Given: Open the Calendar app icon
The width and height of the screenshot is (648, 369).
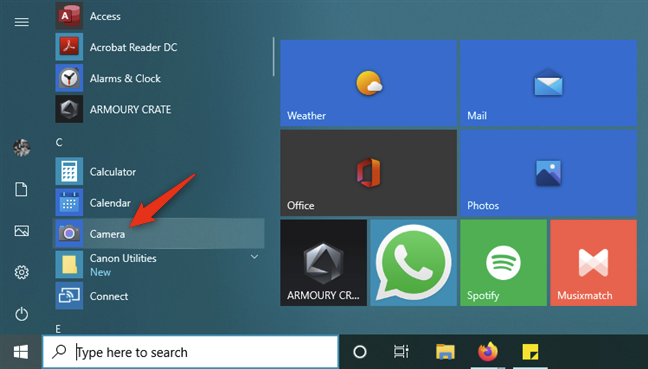Looking at the screenshot, I should (69, 202).
